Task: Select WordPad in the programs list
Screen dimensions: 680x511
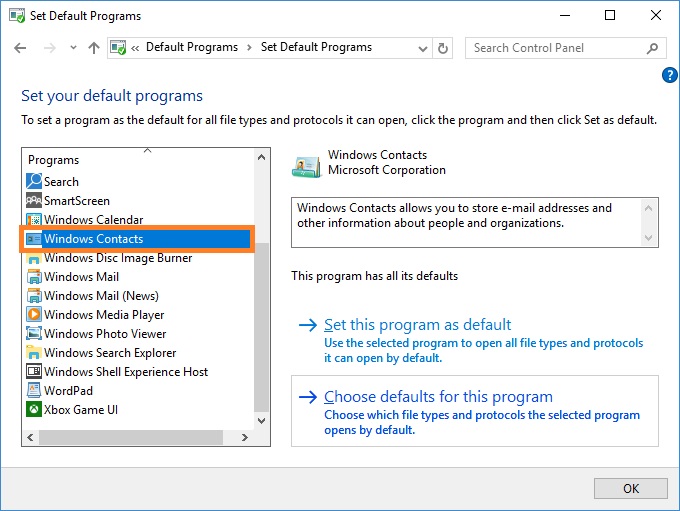Action: coord(69,390)
